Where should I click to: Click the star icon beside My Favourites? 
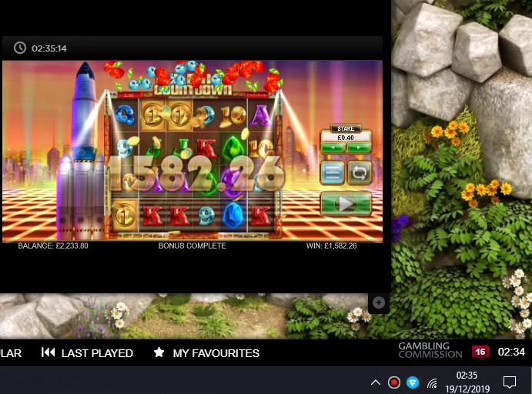point(159,352)
